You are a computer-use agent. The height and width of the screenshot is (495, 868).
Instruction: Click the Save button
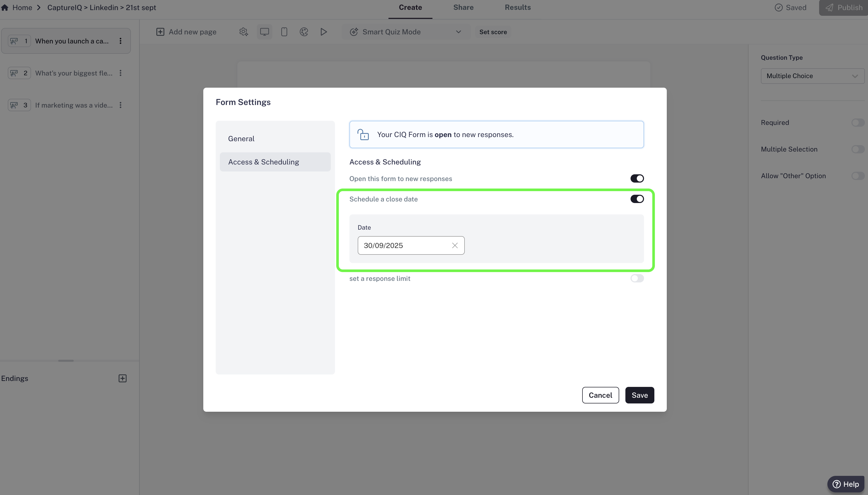[x=639, y=395]
